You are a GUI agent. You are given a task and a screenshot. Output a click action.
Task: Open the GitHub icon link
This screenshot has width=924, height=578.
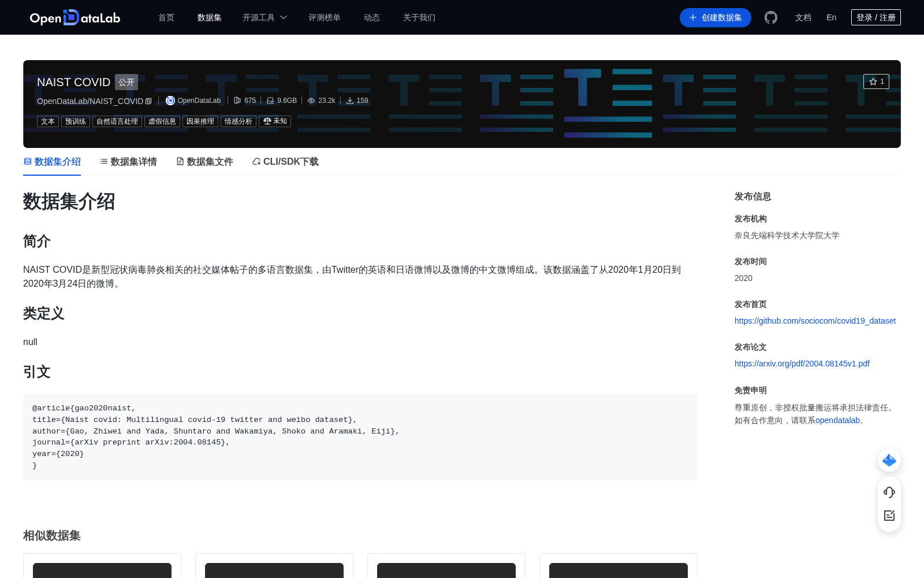pos(771,17)
